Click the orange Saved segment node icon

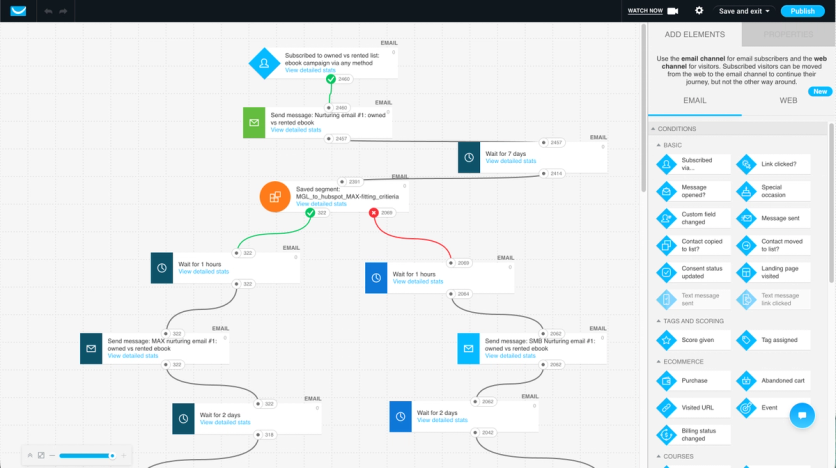[275, 197]
